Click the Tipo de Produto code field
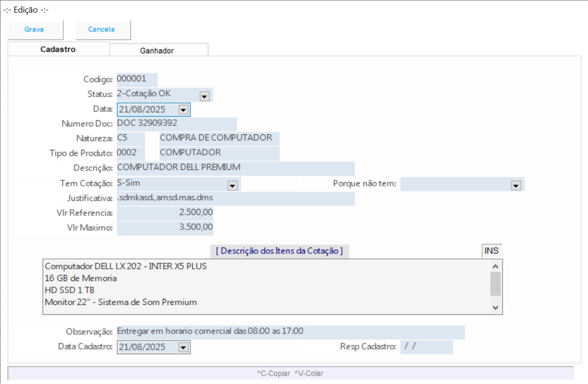Viewport: 588px width, 384px height. click(131, 153)
